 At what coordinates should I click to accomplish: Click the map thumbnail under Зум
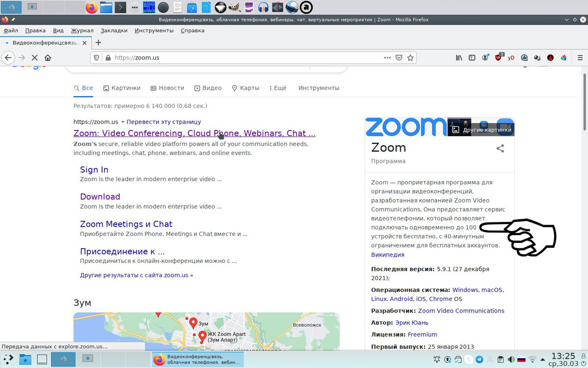click(x=206, y=332)
